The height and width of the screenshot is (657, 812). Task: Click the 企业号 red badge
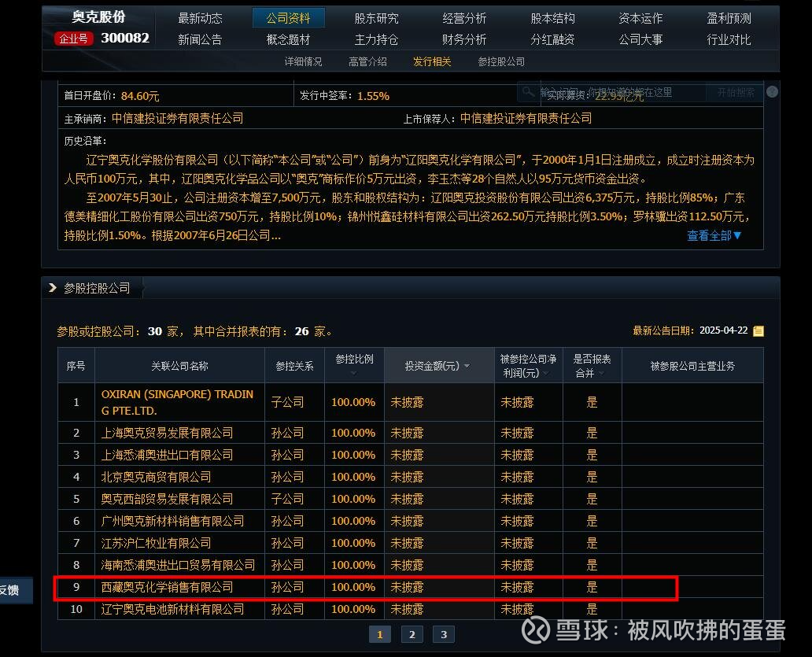tap(73, 39)
